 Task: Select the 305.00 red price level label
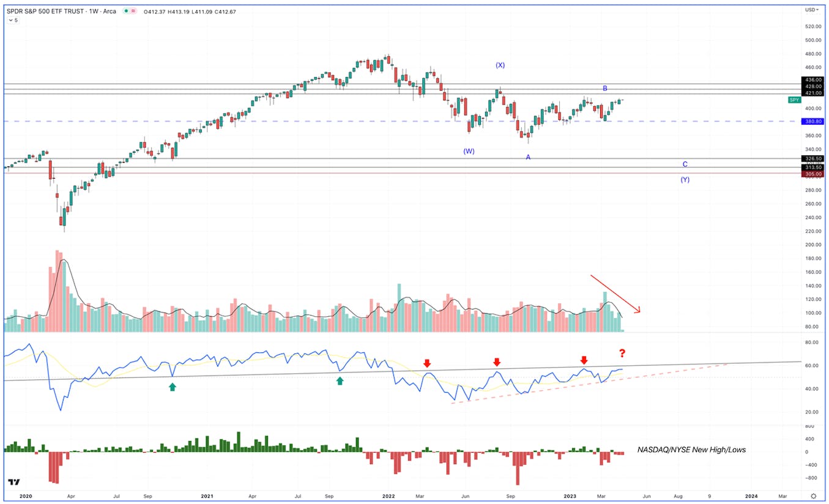tap(814, 174)
